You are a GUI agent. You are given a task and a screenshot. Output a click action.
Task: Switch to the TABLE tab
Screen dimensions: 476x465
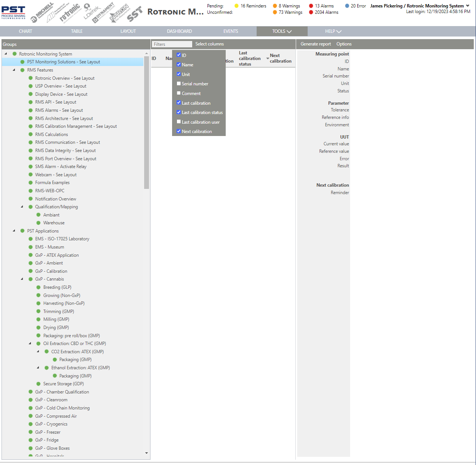point(77,31)
